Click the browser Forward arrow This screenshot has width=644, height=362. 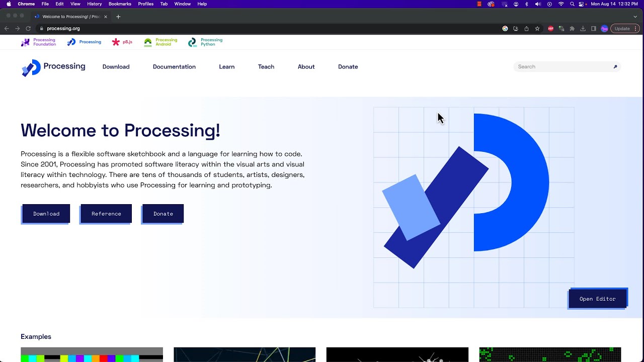(17, 29)
